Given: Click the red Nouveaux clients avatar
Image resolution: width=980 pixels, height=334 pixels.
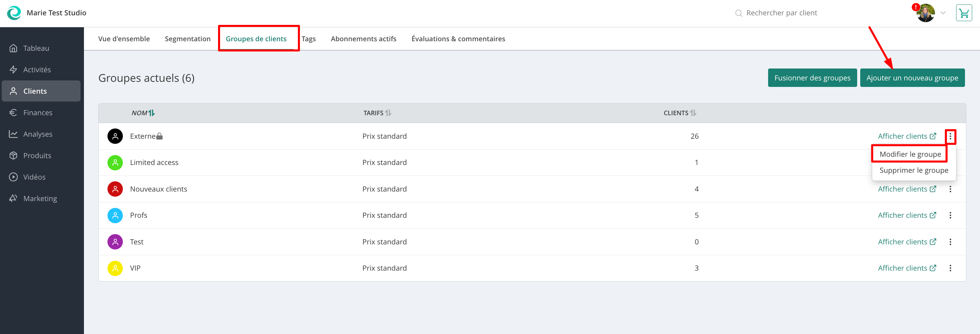Looking at the screenshot, I should (x=115, y=189).
